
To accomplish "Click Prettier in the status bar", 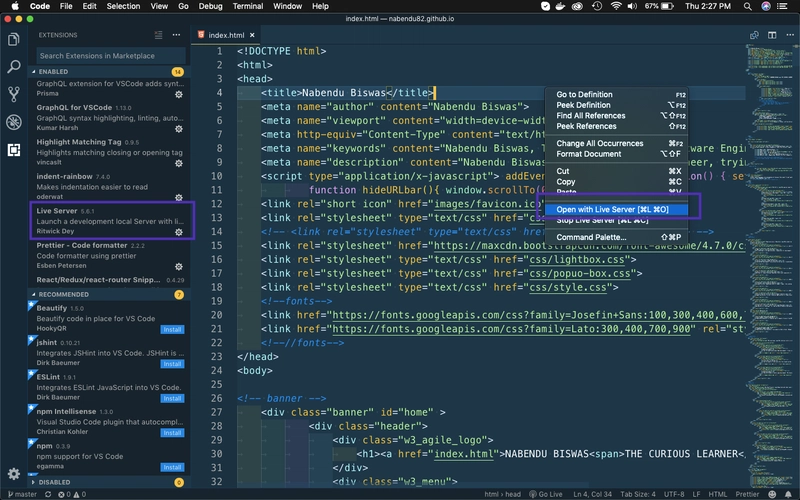I will [x=747, y=494].
